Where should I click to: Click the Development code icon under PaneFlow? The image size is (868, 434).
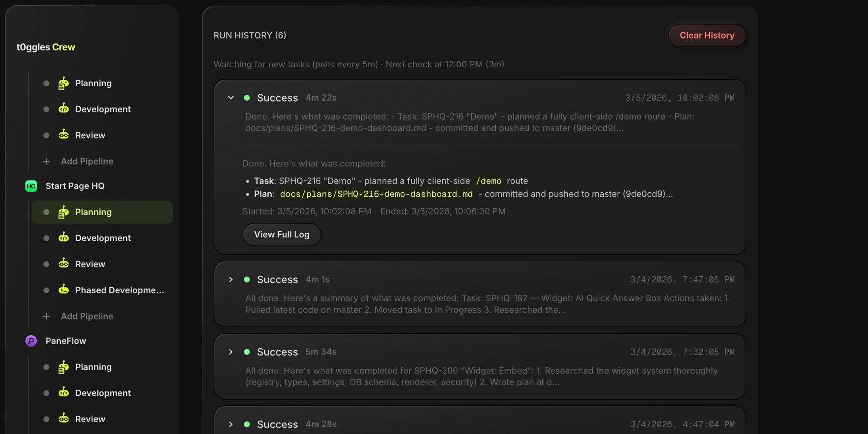[63, 393]
